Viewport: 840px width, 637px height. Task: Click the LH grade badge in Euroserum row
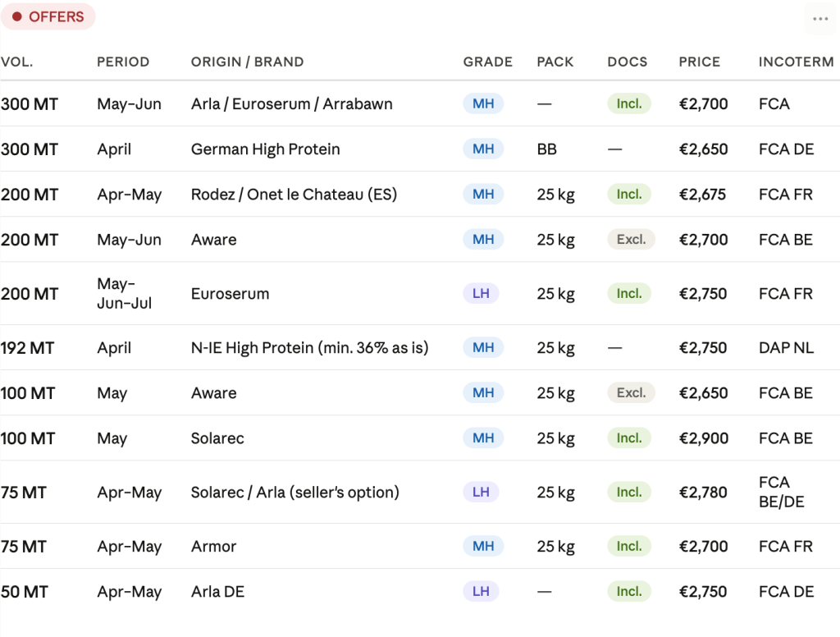pyautogui.click(x=481, y=293)
